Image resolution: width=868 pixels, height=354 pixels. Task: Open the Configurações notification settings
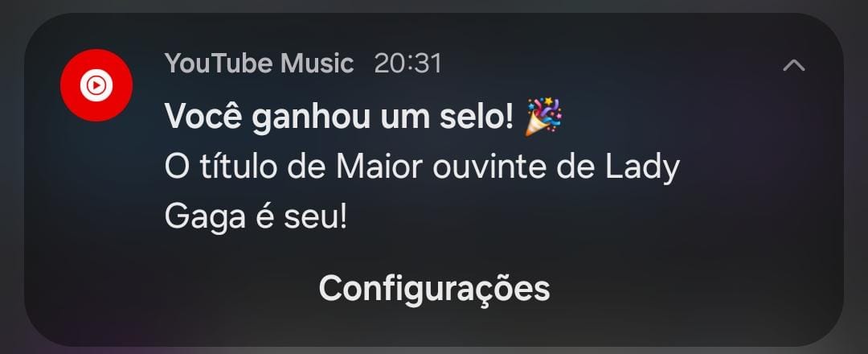(434, 288)
